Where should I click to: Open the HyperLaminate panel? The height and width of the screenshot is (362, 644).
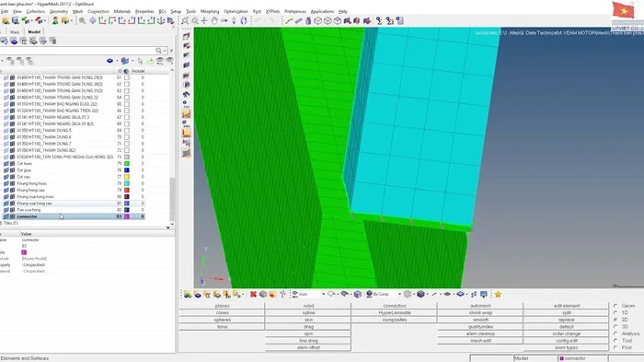395,312
